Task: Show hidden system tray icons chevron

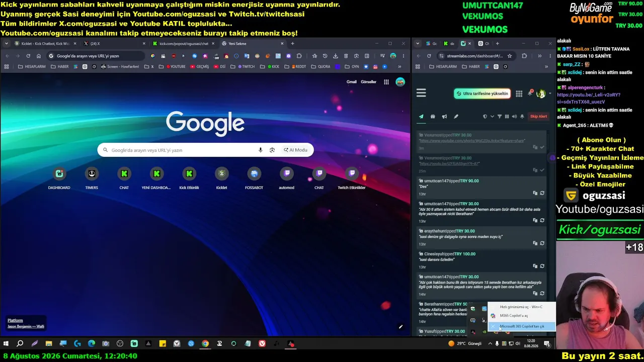Action: pyautogui.click(x=490, y=344)
